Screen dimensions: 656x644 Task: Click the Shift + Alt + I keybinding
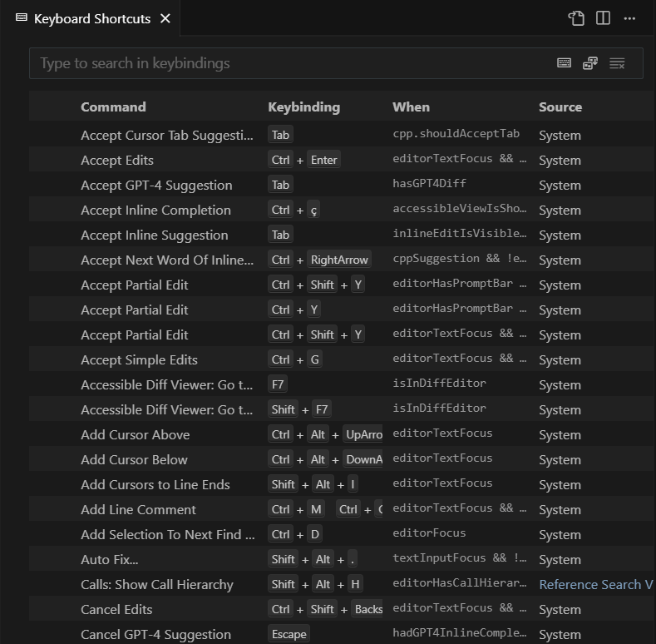tap(313, 484)
